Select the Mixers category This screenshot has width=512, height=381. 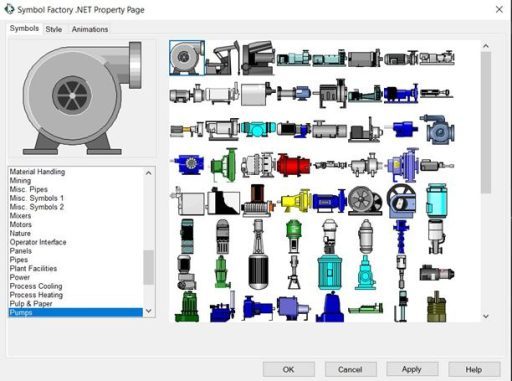tap(20, 216)
